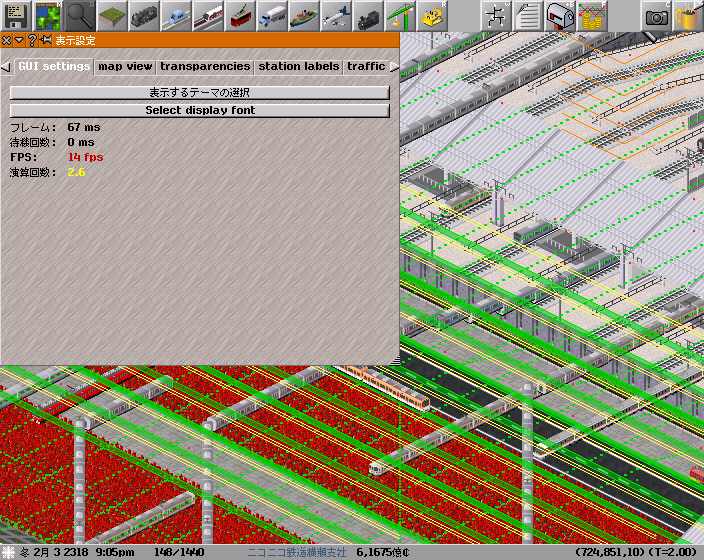
Task: Click the orange train on the map
Action: pyautogui.click(x=386, y=387)
